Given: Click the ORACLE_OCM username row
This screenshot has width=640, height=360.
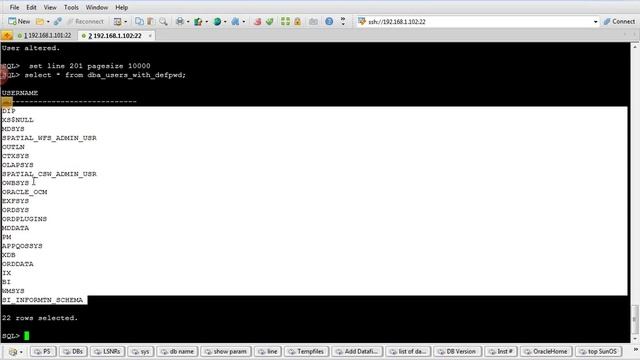Looking at the screenshot, I should pyautogui.click(x=24, y=192).
